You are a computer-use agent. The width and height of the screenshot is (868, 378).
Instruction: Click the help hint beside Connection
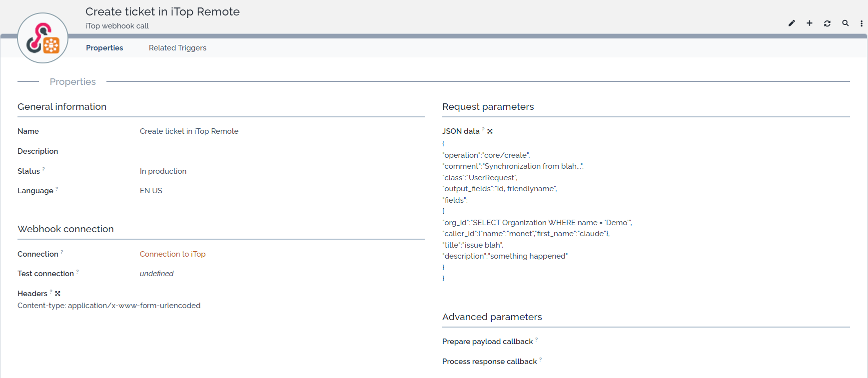(62, 252)
